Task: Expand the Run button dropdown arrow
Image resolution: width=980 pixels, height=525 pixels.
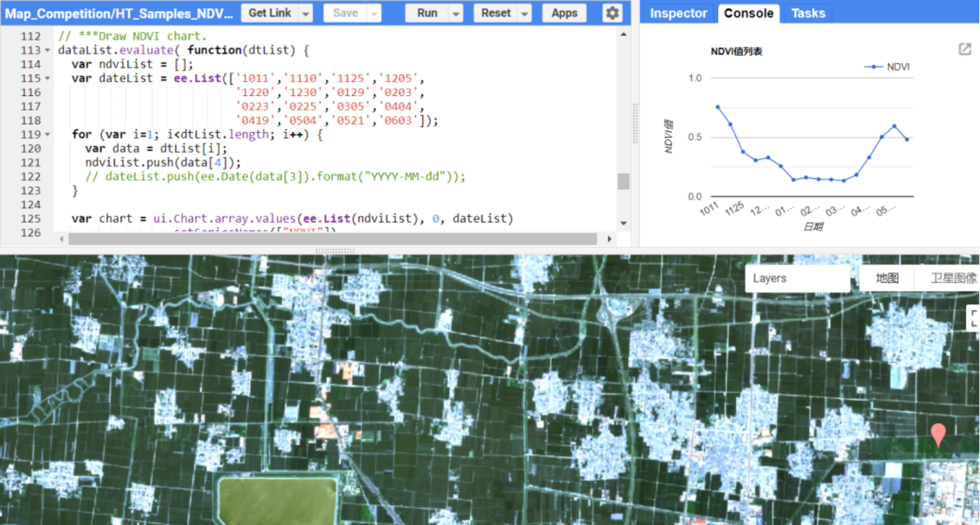Action: [455, 13]
